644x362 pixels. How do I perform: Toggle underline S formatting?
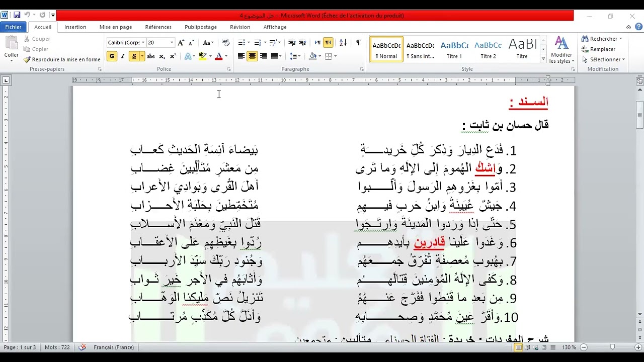point(134,56)
